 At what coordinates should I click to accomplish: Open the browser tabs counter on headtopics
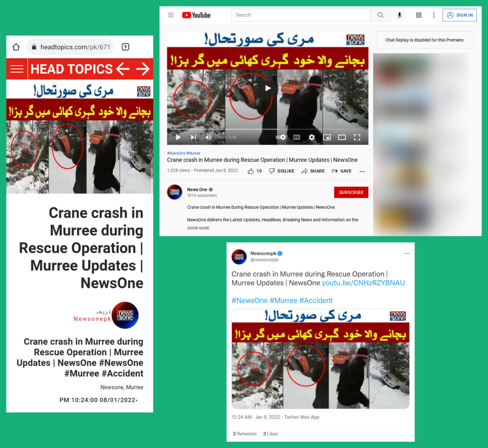coord(125,47)
